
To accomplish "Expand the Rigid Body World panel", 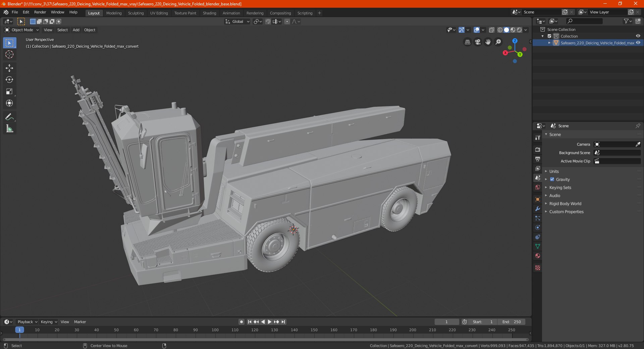I will [565, 204].
